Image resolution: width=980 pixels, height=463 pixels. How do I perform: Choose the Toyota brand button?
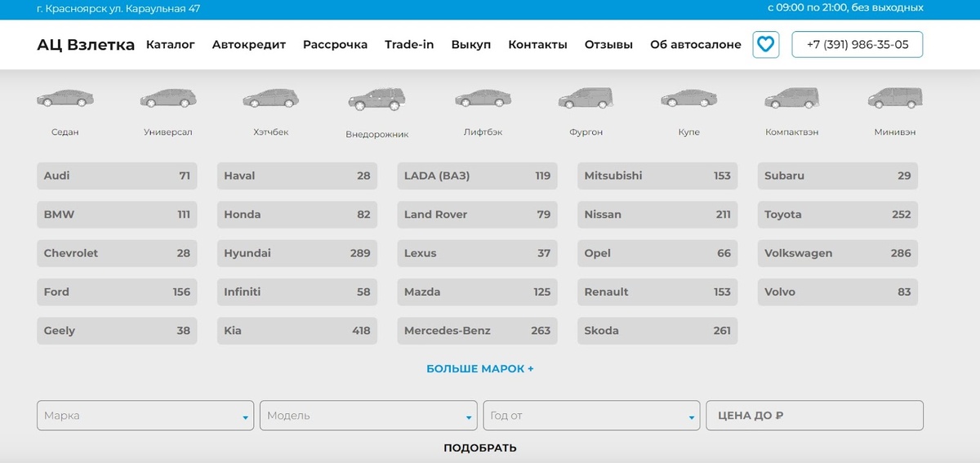[838, 215]
